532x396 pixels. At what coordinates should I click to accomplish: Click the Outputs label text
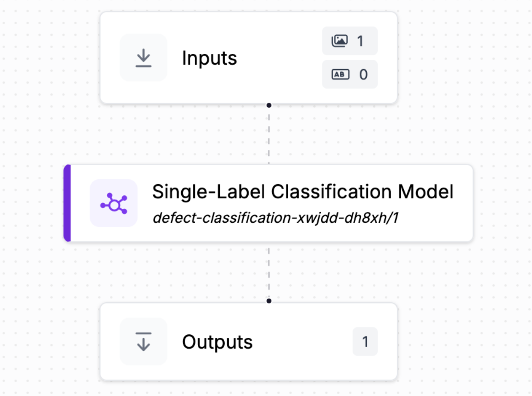(x=217, y=342)
